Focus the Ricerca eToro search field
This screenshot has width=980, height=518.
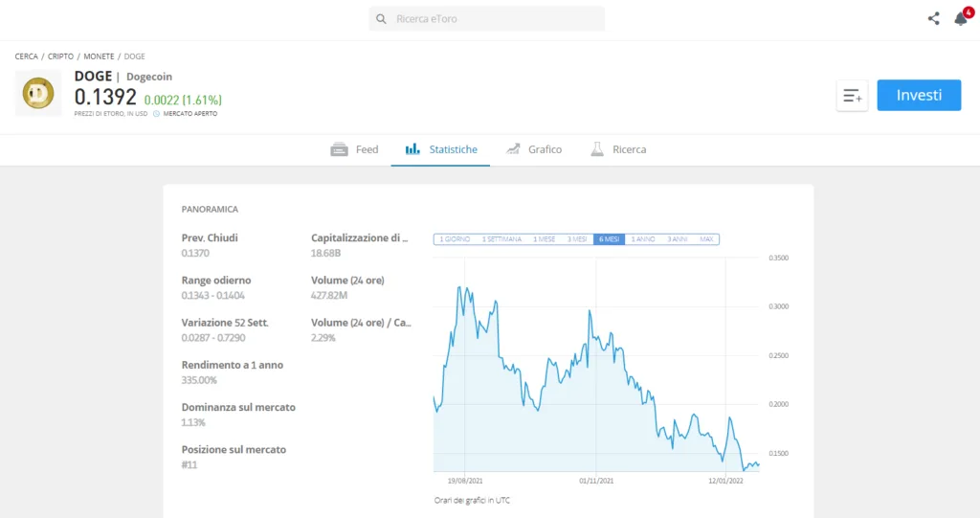click(487, 19)
